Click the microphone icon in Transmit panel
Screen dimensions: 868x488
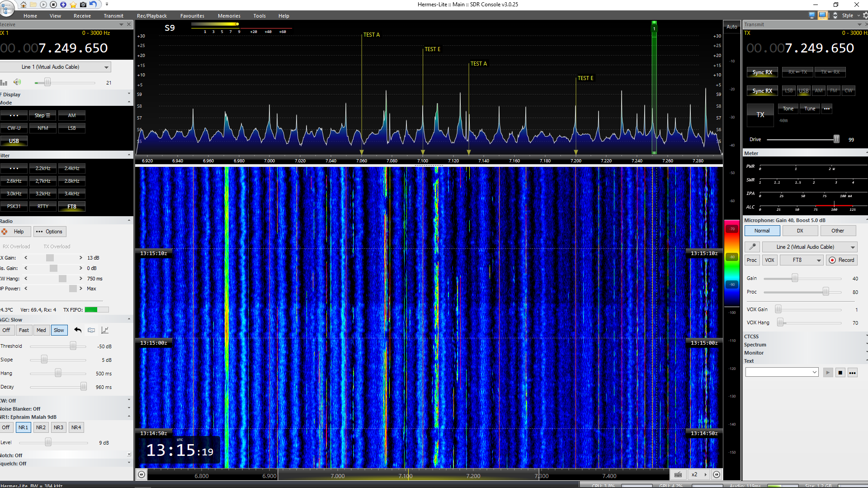coord(752,247)
